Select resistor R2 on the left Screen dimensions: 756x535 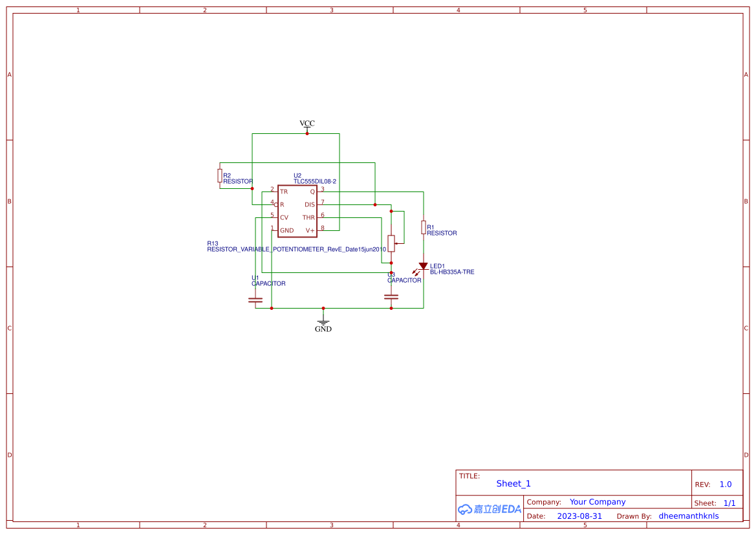point(220,175)
